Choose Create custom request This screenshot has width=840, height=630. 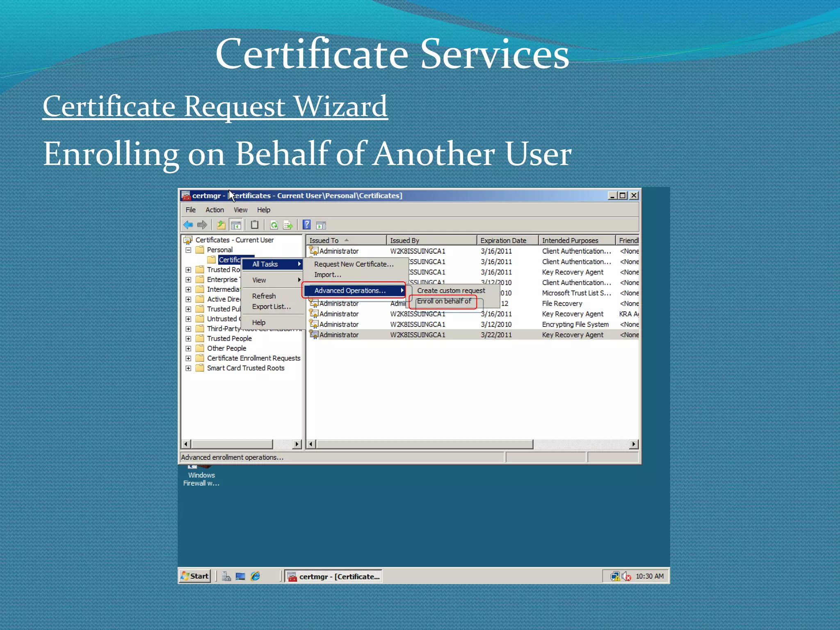pos(451,290)
